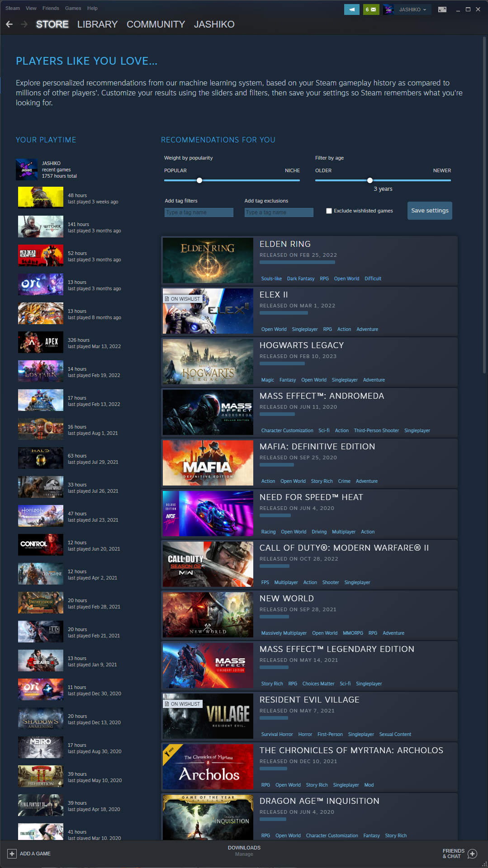Open the announcements megaphone icon
488x868 pixels.
352,9
